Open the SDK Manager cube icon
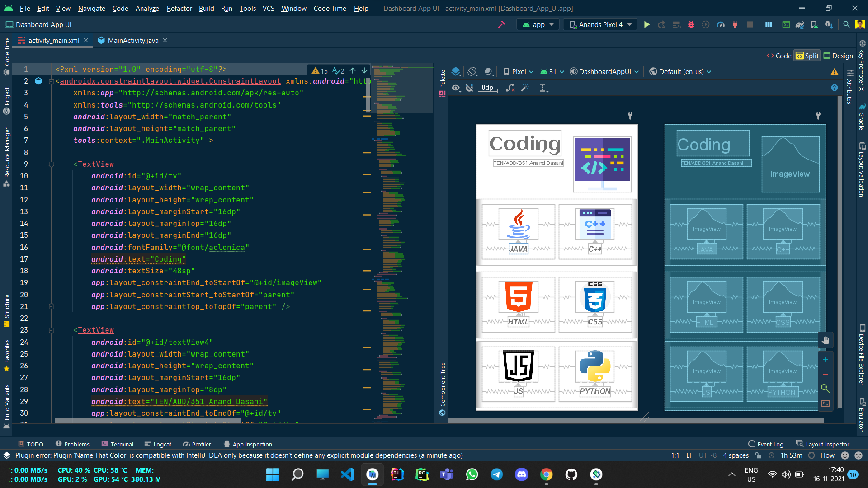Viewport: 868px width, 488px height. (829, 24)
